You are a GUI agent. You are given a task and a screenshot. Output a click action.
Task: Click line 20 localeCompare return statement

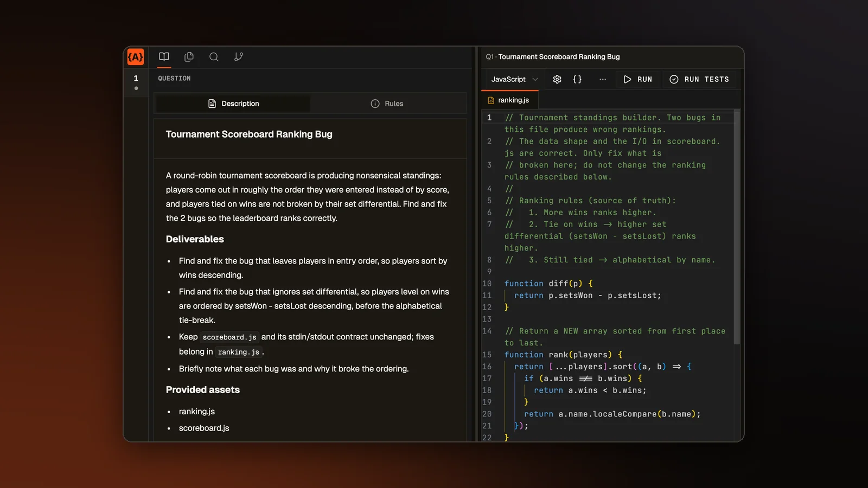tap(612, 414)
